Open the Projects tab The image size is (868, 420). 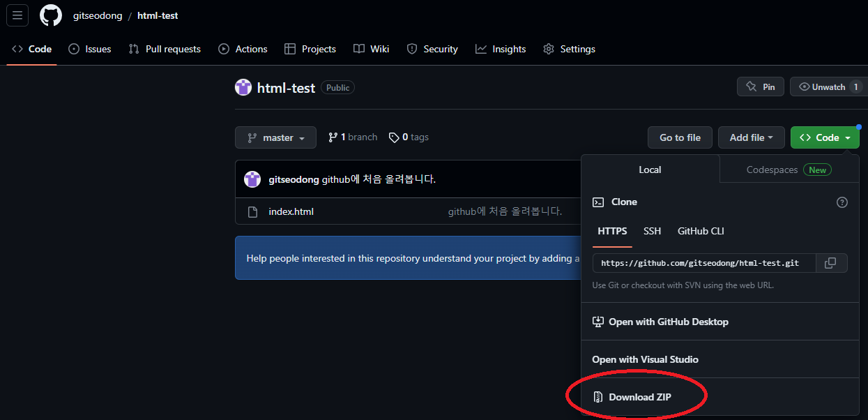click(310, 49)
